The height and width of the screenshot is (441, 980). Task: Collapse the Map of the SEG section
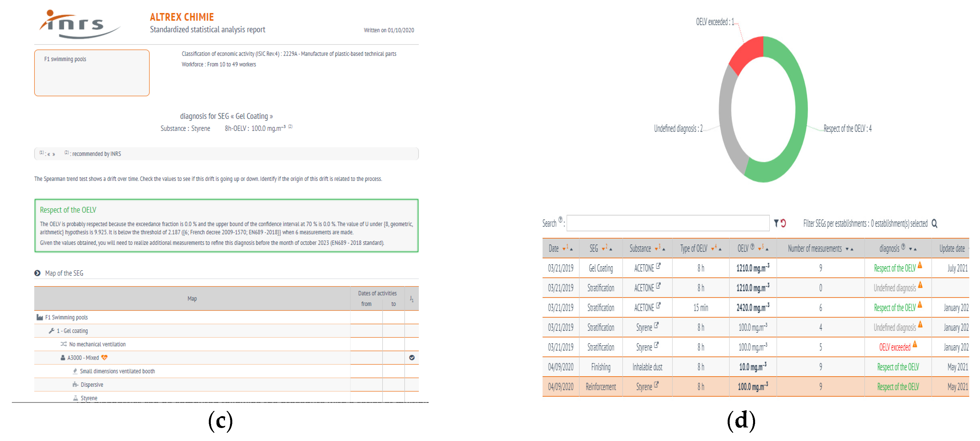point(37,273)
